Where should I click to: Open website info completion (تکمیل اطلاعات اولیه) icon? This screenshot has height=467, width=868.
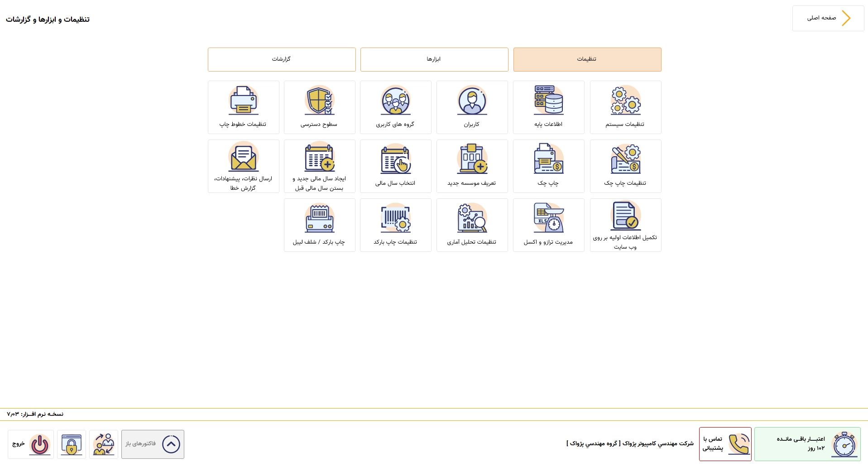tap(625, 216)
